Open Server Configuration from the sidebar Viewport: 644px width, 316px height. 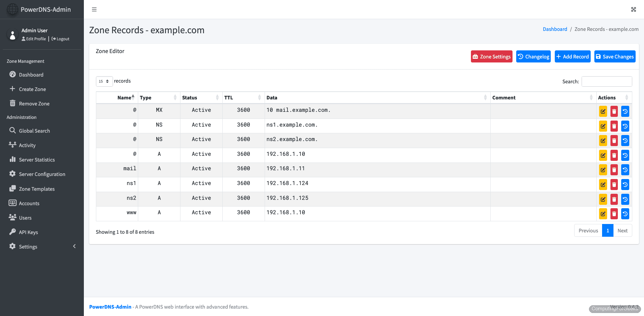point(42,174)
